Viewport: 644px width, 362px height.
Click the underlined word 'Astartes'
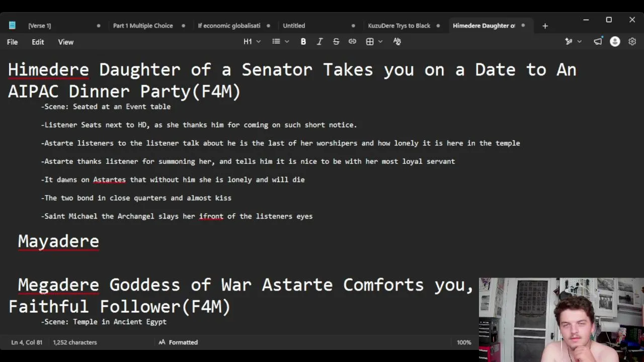pos(109,179)
